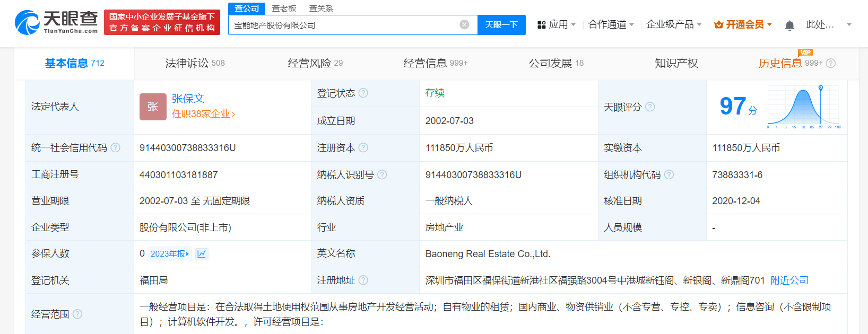Open the 历史信息 VIP tab
The image size is (868, 334).
[791, 63]
